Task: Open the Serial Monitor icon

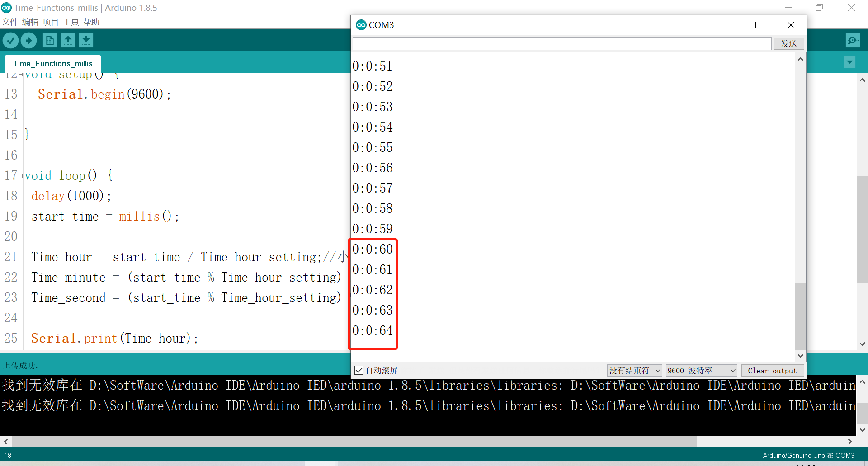Action: [852, 40]
